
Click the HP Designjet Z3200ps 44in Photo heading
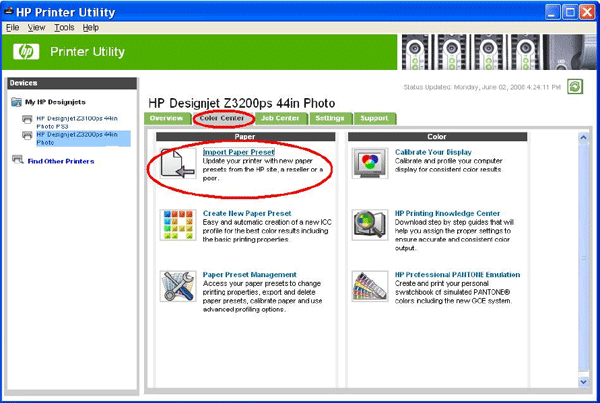click(241, 103)
